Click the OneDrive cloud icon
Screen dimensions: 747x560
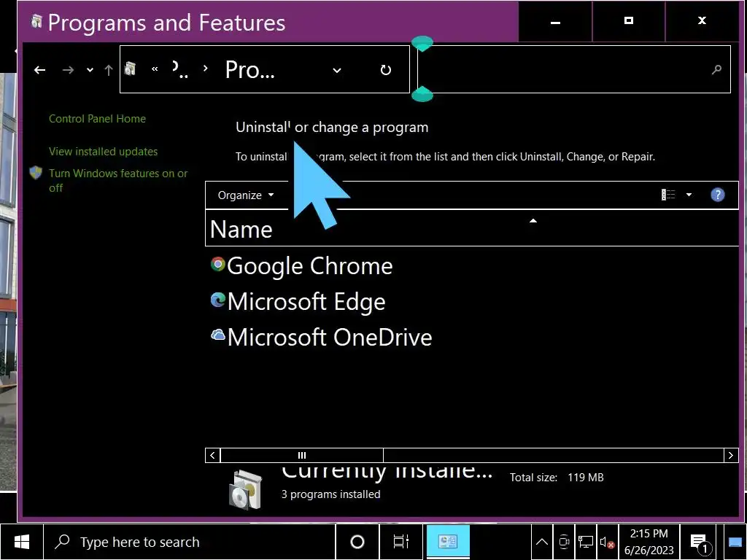point(217,335)
